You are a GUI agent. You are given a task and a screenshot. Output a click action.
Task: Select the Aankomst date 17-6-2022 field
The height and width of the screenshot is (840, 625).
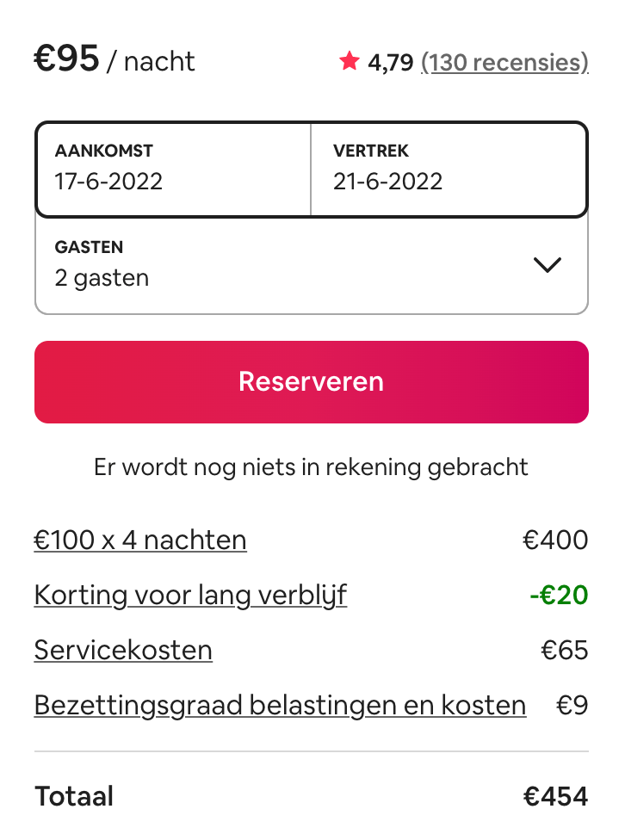click(x=173, y=170)
